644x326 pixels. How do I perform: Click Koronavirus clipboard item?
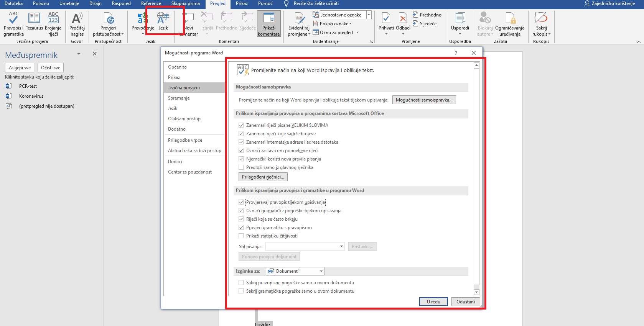[x=31, y=96]
